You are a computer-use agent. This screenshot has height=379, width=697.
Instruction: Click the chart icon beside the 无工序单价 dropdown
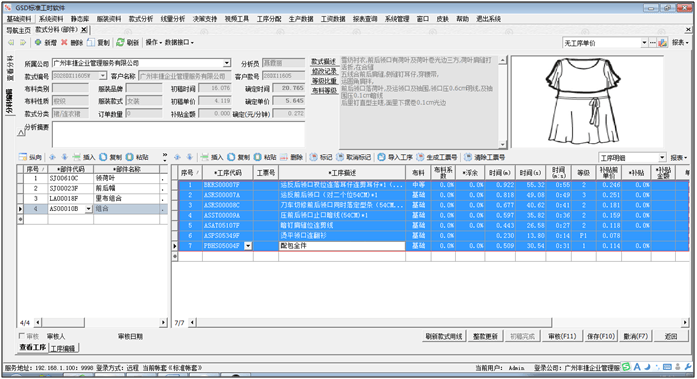point(663,43)
